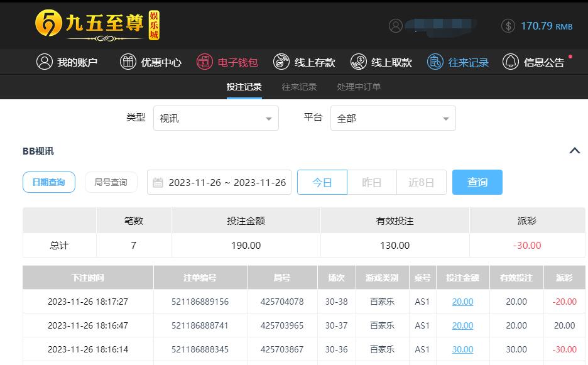
Task: Open the 类型 dropdown showing 视讯
Action: [215, 118]
